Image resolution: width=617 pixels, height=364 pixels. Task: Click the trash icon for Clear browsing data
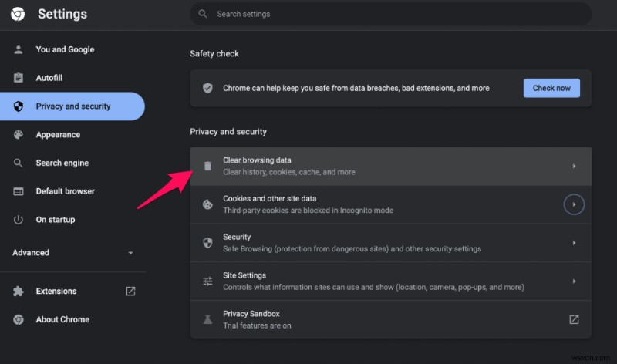[x=207, y=166]
